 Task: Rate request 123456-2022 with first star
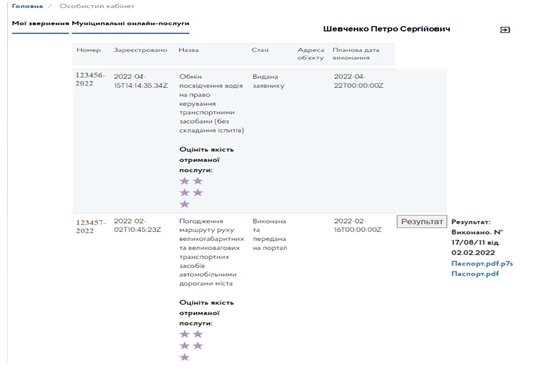pos(185,181)
